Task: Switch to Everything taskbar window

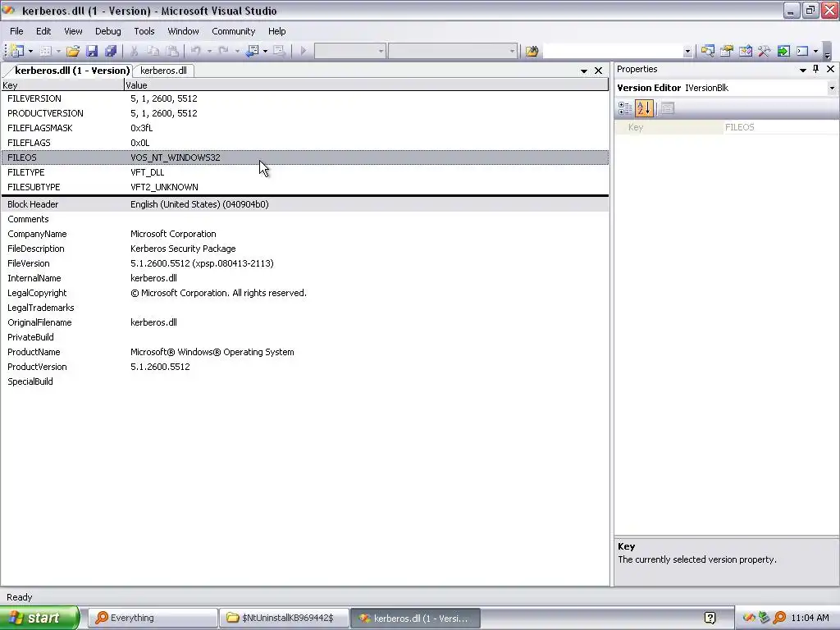Action: (153, 619)
